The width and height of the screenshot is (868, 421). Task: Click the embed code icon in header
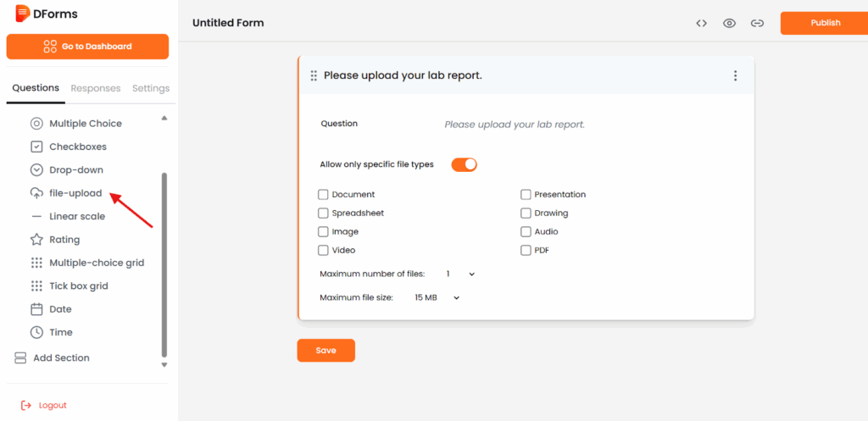[x=701, y=23]
